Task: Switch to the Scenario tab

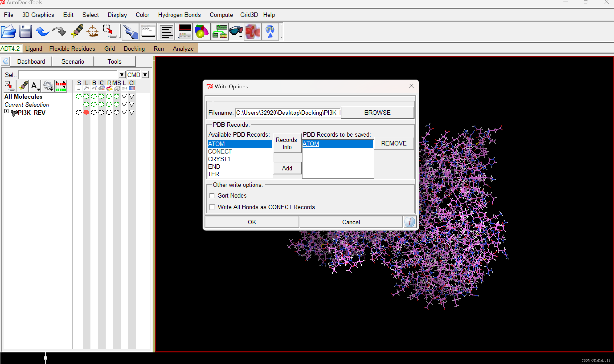Action: coord(73,62)
